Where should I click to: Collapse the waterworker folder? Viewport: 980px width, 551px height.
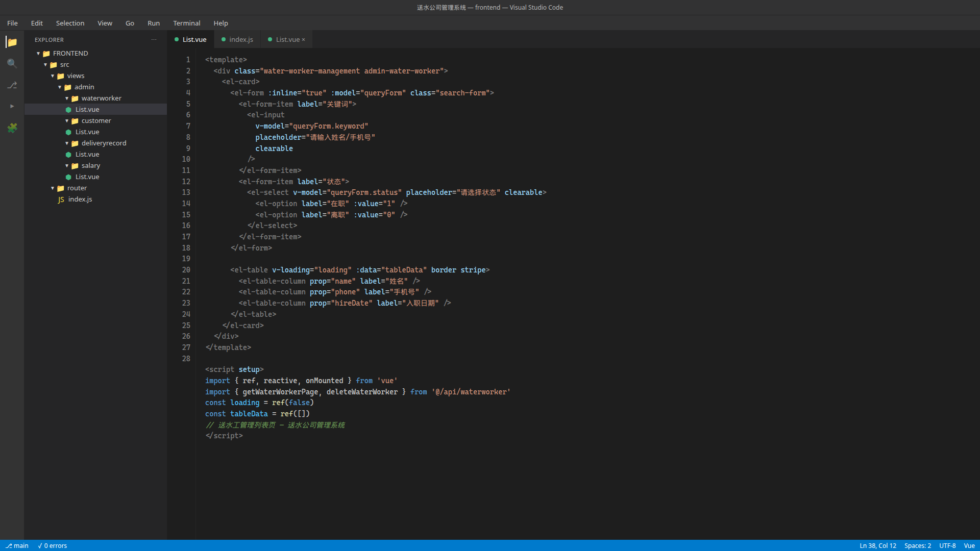tap(67, 98)
